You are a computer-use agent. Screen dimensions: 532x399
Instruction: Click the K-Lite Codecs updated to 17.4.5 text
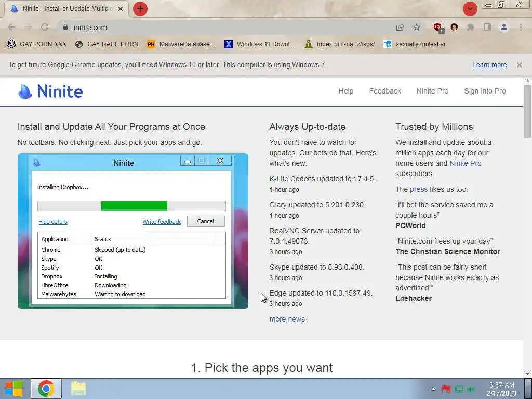tap(322, 179)
